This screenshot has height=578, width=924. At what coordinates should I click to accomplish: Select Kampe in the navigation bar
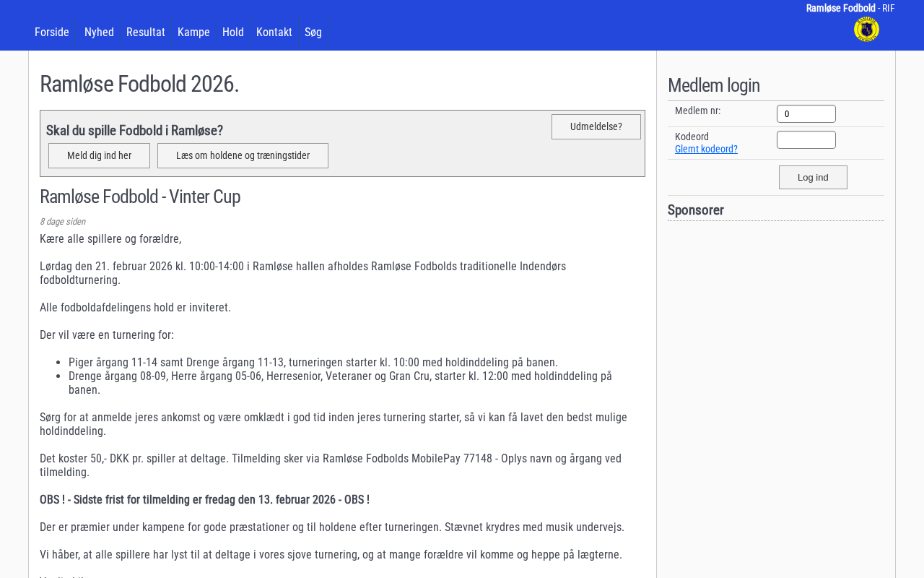click(193, 32)
